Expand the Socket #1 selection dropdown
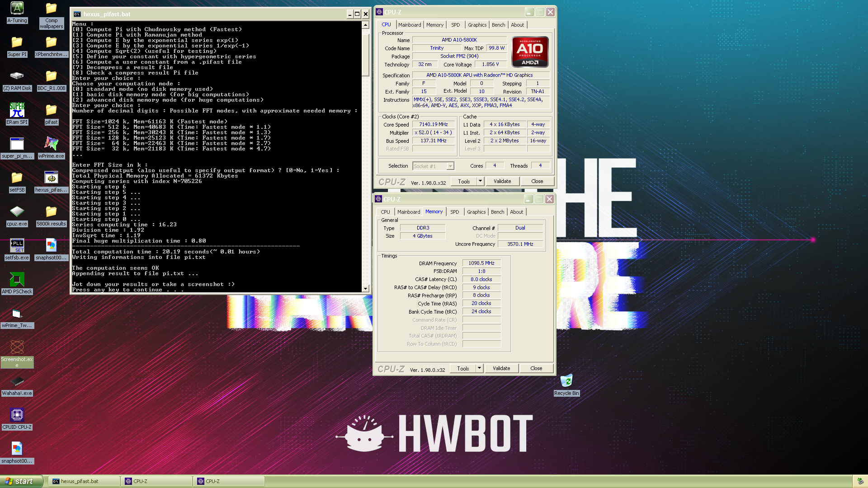868x488 pixels. [450, 166]
